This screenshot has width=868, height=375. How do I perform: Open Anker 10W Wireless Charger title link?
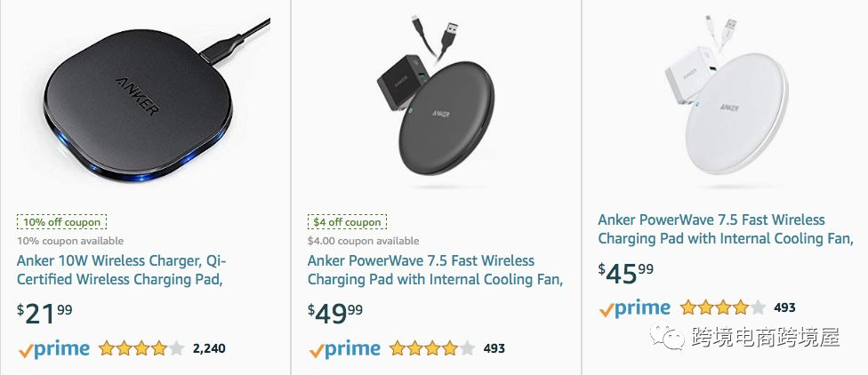pos(121,270)
